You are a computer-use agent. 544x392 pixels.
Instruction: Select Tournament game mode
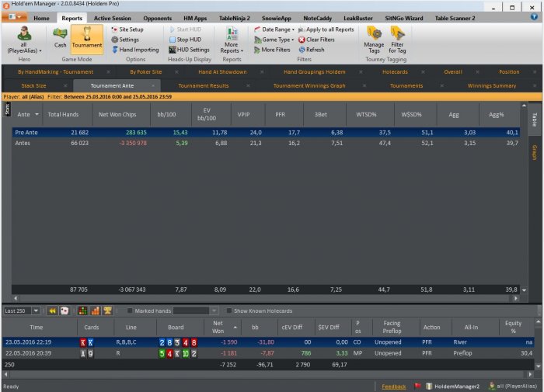pyautogui.click(x=87, y=39)
